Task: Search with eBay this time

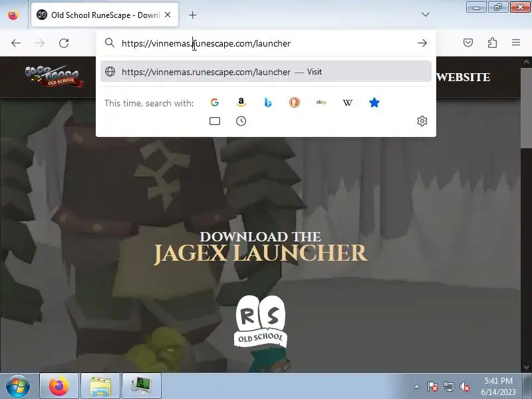Action: tap(321, 102)
